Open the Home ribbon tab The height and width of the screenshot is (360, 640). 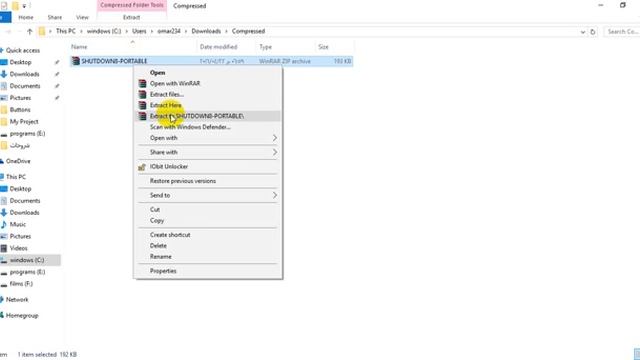(26, 17)
